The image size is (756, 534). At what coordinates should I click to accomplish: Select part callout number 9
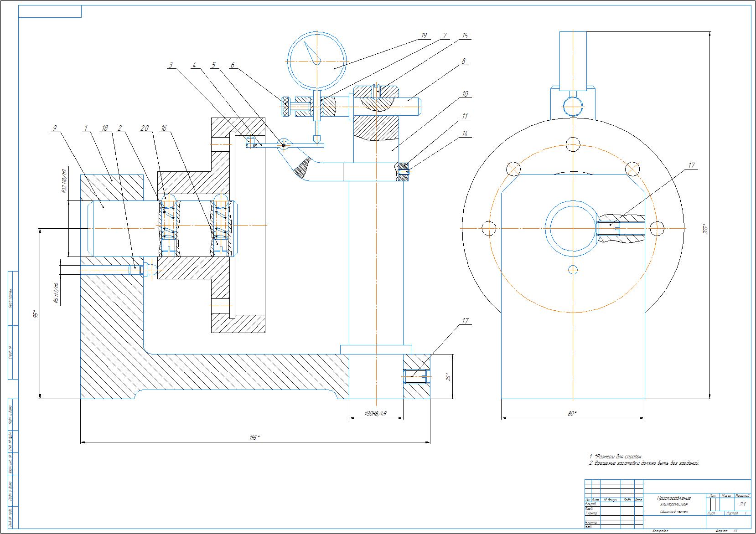coord(55,128)
